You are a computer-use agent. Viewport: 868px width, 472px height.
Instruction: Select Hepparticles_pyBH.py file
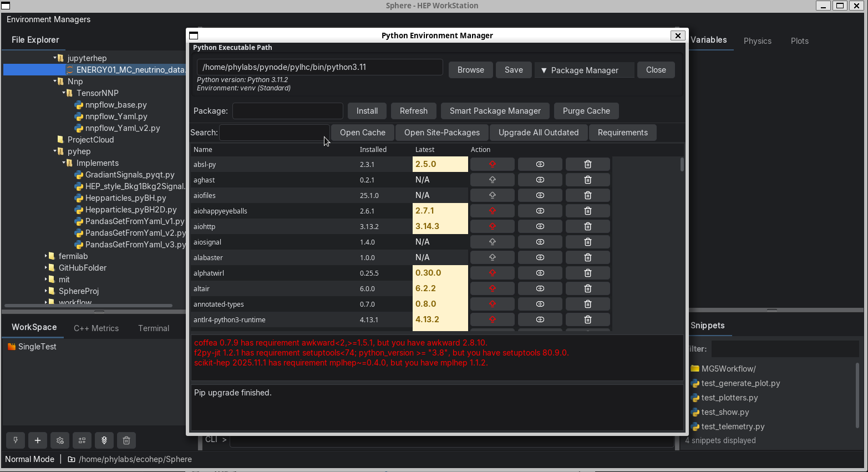click(125, 198)
